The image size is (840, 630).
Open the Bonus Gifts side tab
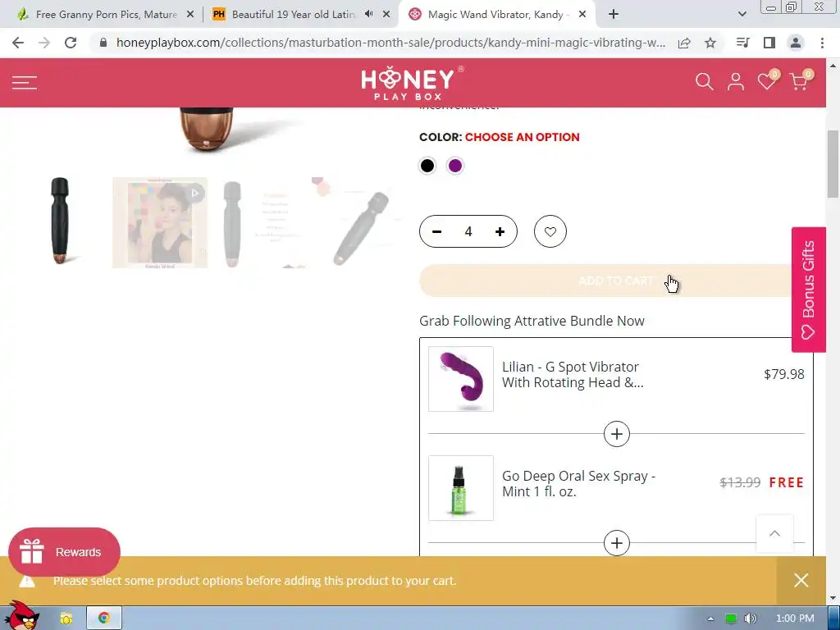tap(808, 290)
